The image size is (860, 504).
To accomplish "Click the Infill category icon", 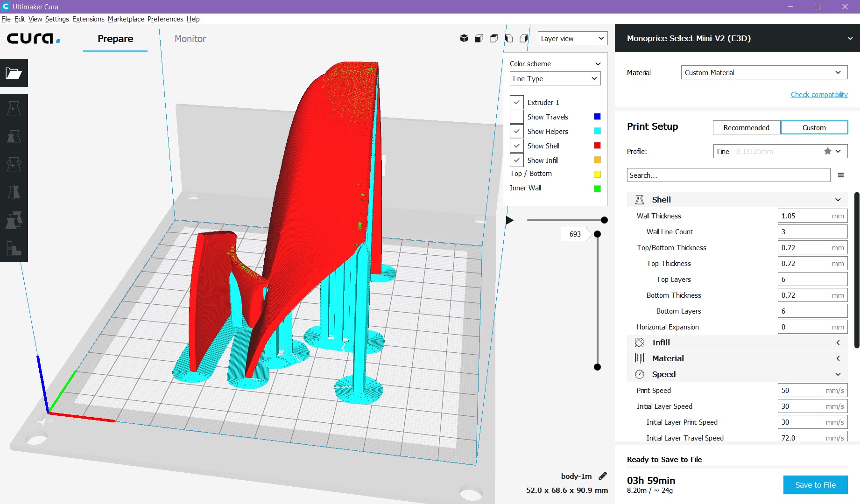I will (640, 343).
